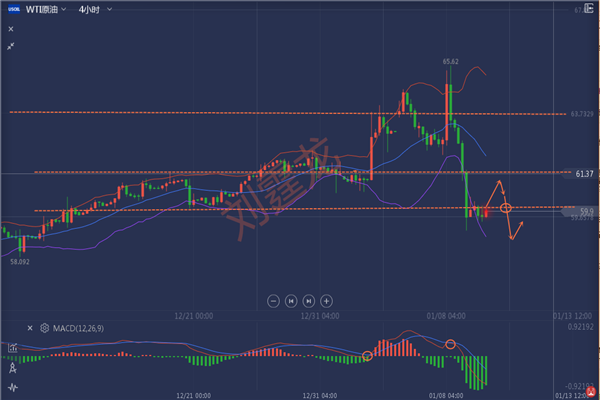Remove the MACD indicator with its X
600x400 pixels.
coord(30,327)
